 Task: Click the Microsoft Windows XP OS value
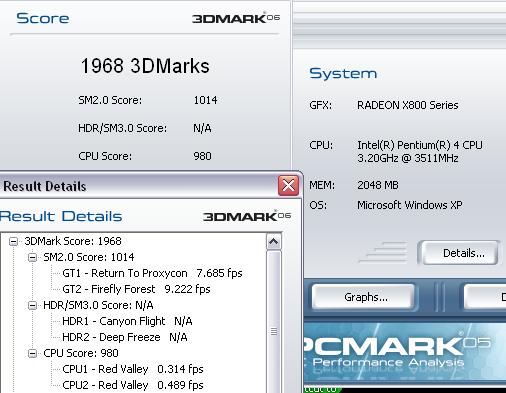[x=410, y=205]
